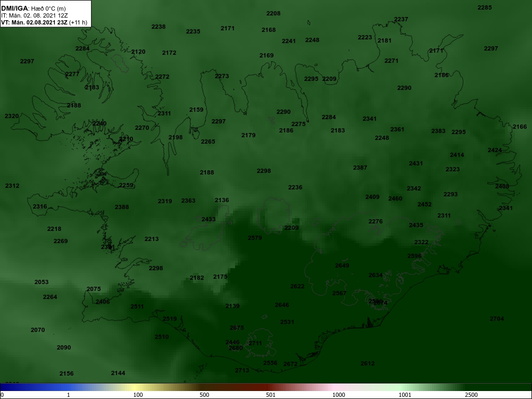Viewport: 532px width, 399px height.
Task: Click the 2675 value label
Action: click(237, 328)
